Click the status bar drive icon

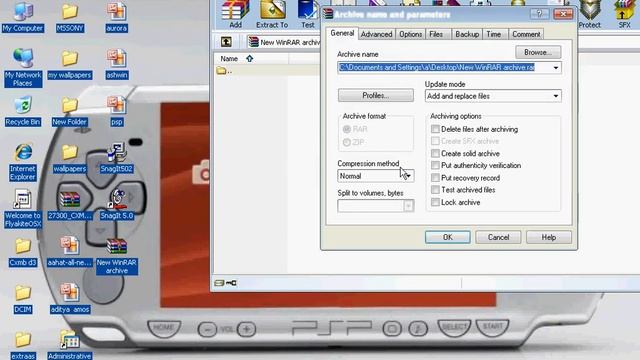tap(219, 282)
